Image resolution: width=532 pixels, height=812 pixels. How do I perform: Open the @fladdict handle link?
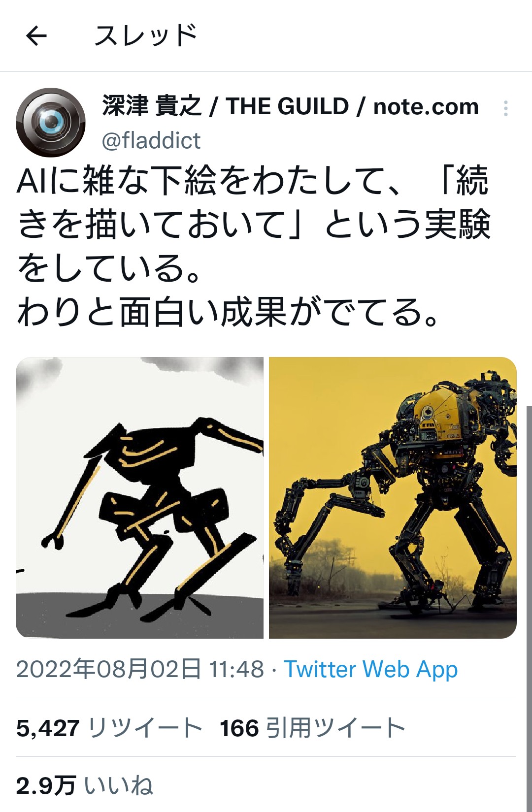click(x=151, y=141)
